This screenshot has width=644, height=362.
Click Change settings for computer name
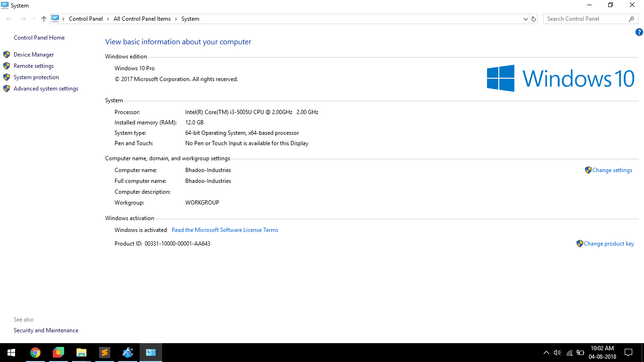point(612,170)
